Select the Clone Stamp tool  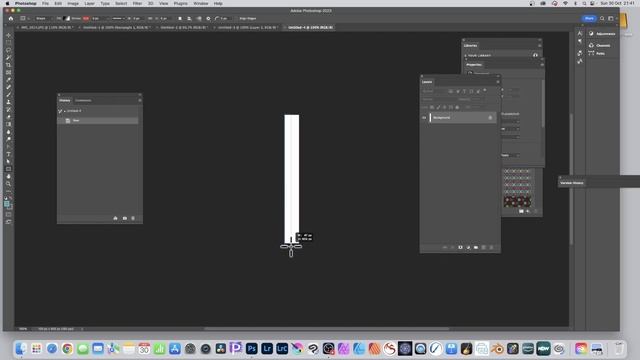[9, 102]
